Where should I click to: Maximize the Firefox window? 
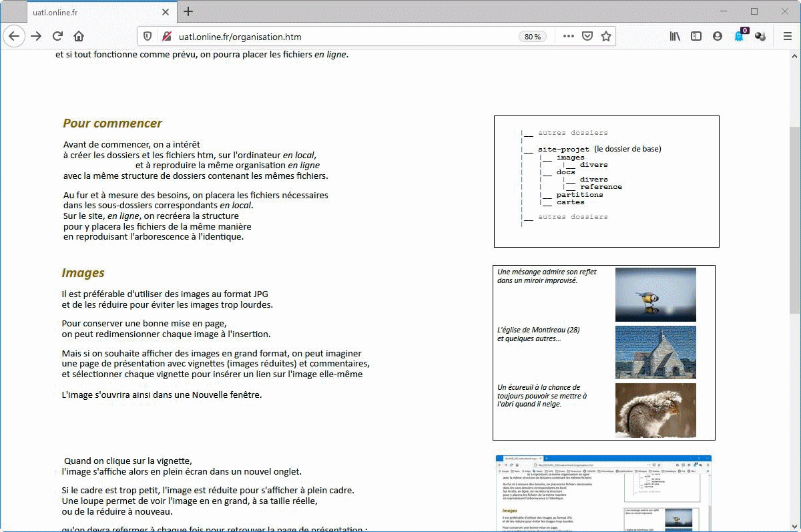pos(754,11)
